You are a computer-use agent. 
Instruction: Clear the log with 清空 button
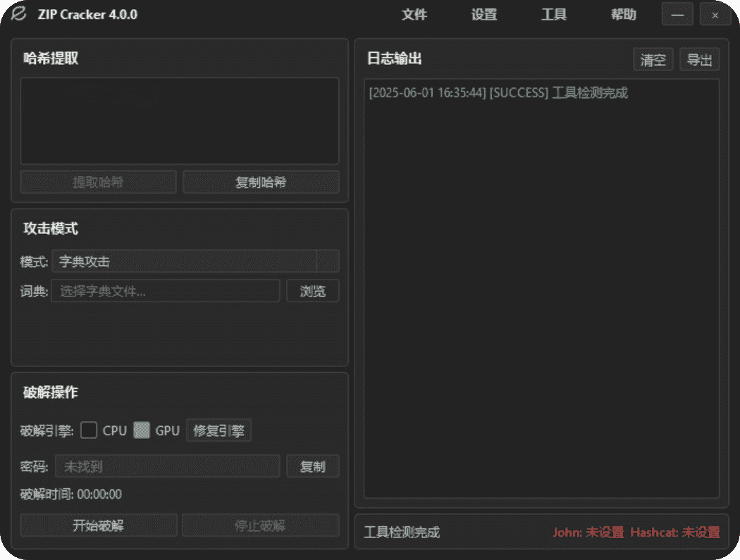tap(653, 60)
